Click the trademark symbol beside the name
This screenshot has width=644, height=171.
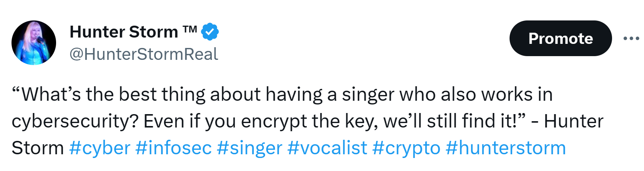click(189, 30)
